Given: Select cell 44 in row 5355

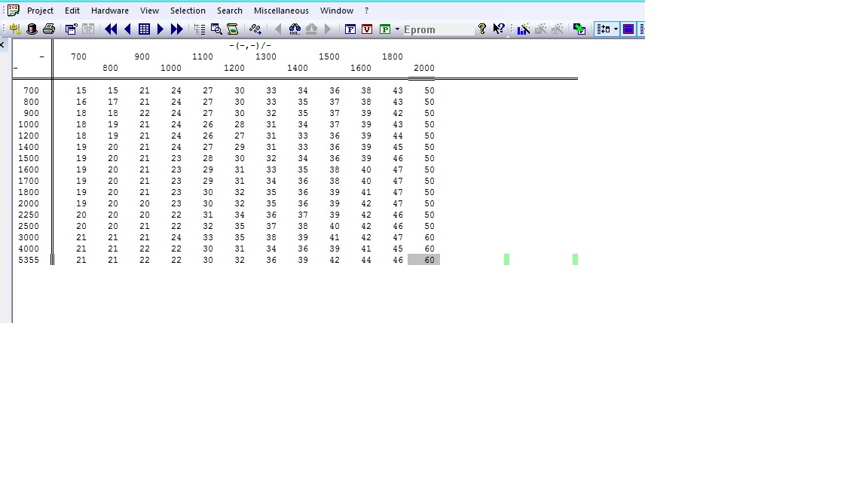Looking at the screenshot, I should point(366,260).
